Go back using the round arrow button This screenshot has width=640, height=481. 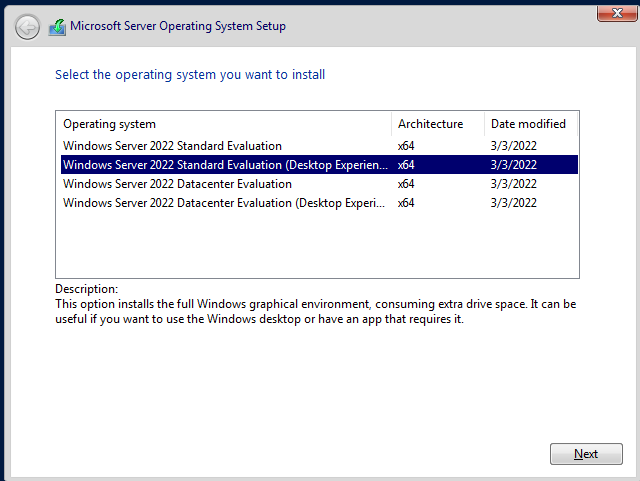point(27,28)
